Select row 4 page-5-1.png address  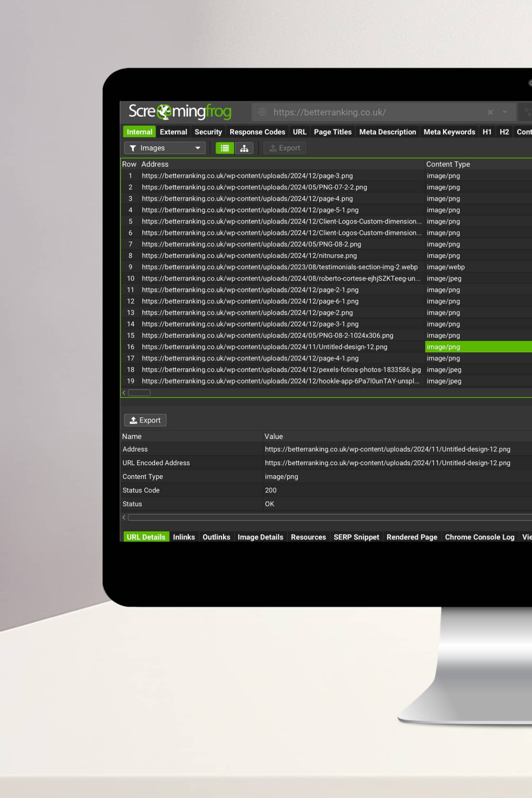click(x=250, y=210)
